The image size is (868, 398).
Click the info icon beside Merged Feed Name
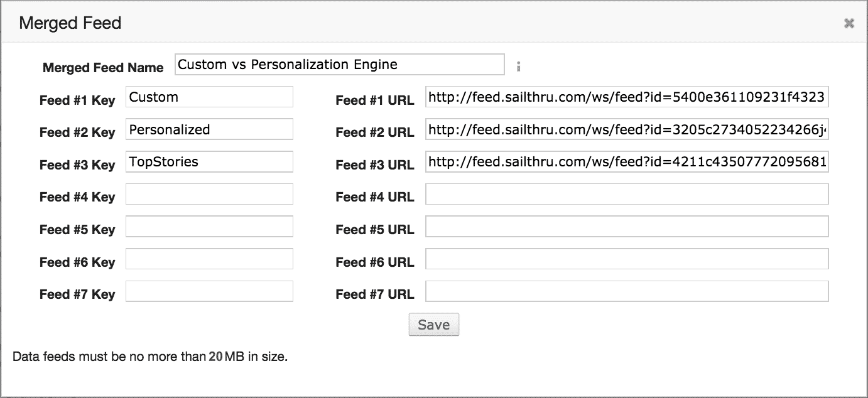coord(519,66)
